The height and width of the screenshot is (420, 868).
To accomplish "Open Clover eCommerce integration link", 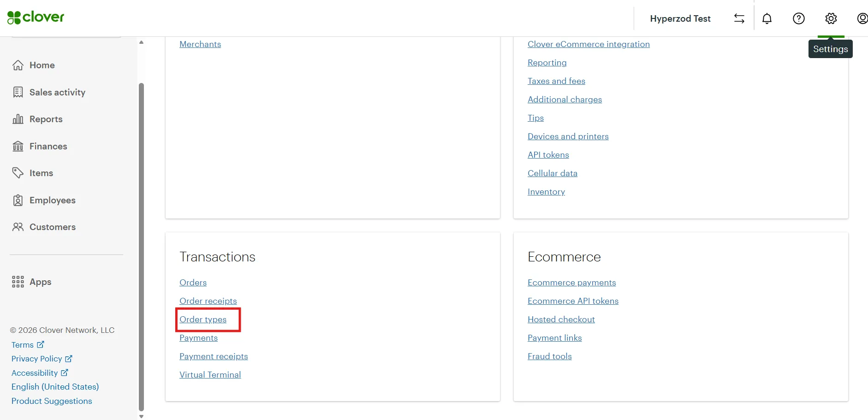I will pos(589,44).
